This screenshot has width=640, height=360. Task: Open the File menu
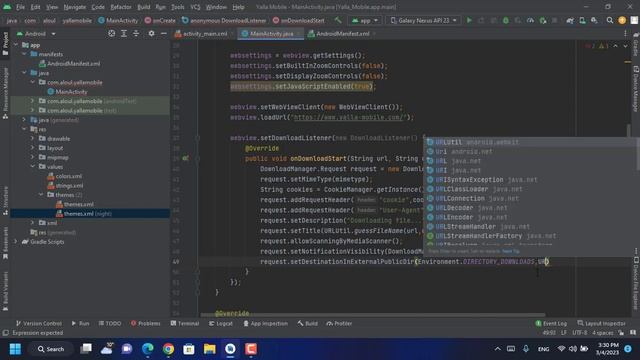[20, 7]
